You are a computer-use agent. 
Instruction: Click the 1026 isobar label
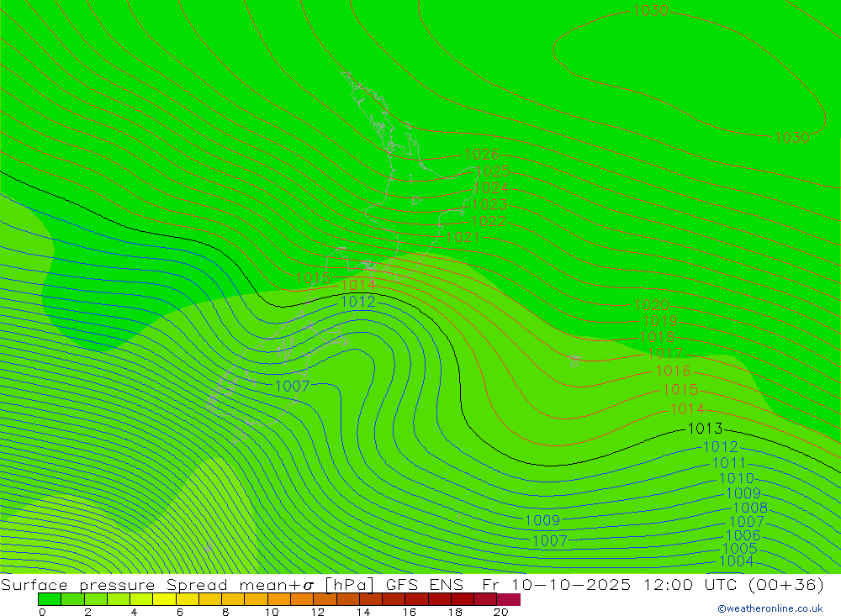click(482, 155)
